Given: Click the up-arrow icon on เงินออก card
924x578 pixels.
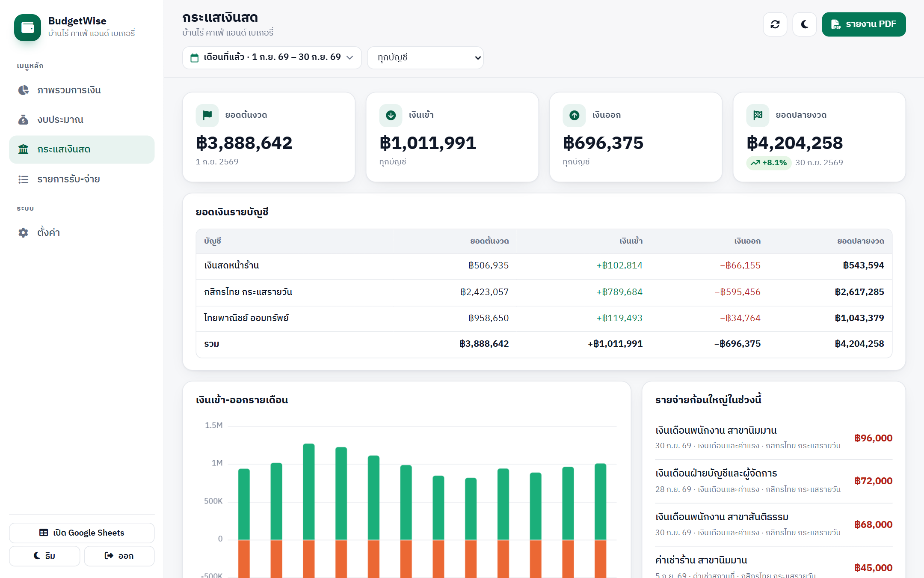Looking at the screenshot, I should pos(574,115).
